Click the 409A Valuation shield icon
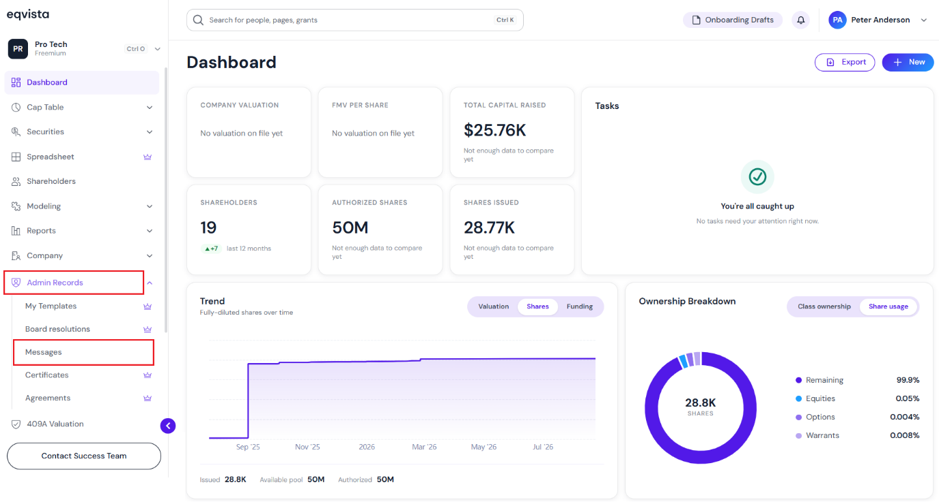 pos(16,424)
